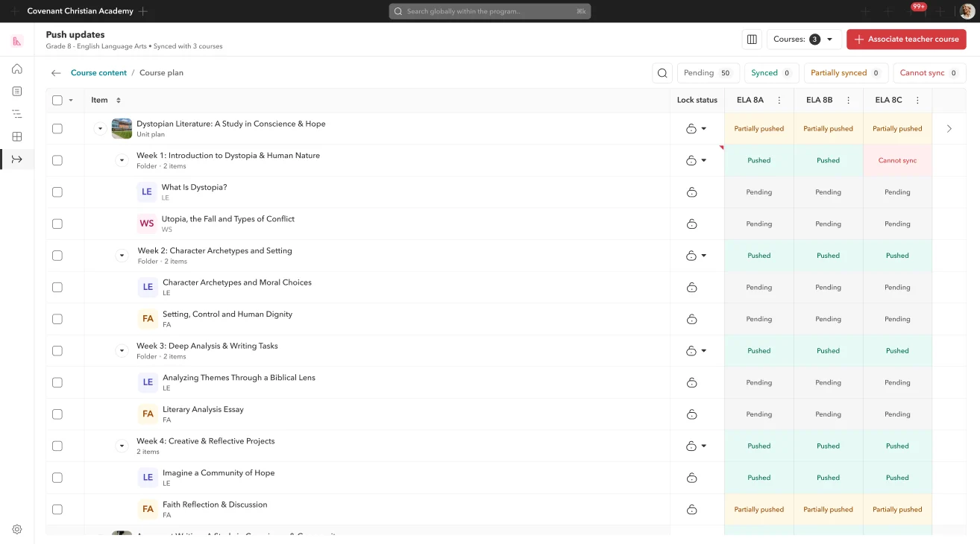Screen dimensions: 980x544
Task: Open the document list sidebar icon
Action: point(17,91)
